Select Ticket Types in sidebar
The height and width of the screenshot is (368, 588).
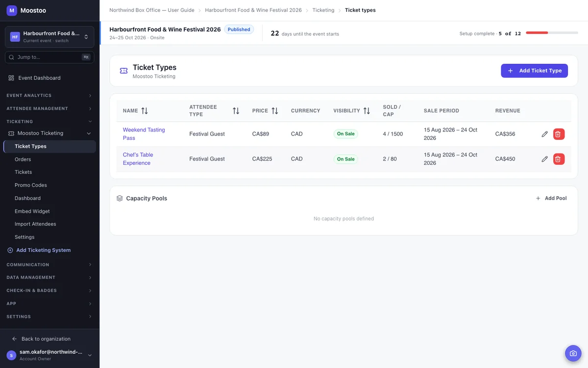(x=49, y=147)
